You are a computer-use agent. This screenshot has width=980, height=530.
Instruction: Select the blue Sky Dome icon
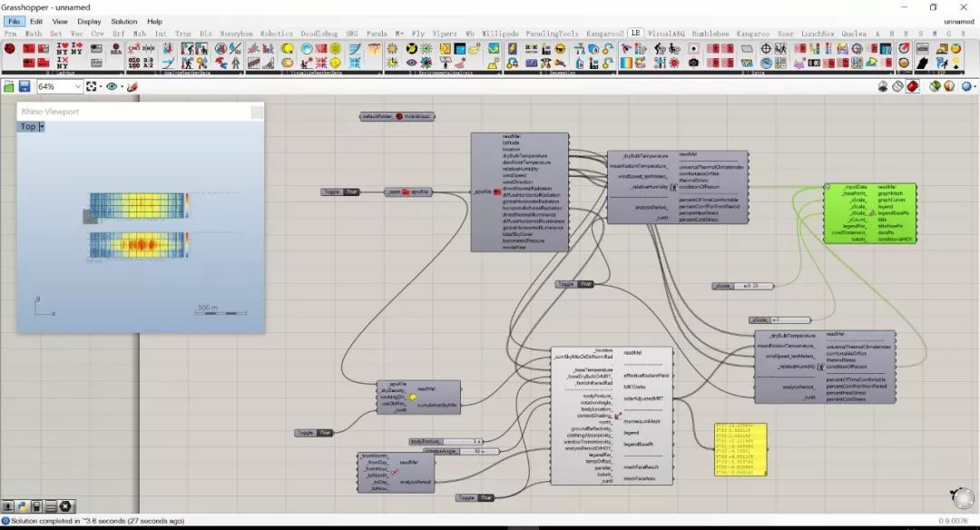coord(307,49)
